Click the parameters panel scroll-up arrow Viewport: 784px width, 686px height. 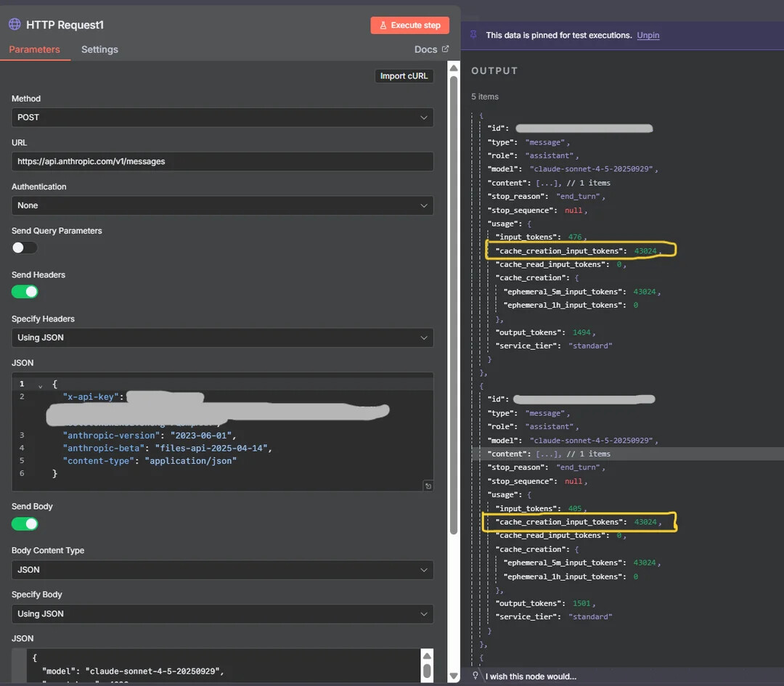[454, 69]
